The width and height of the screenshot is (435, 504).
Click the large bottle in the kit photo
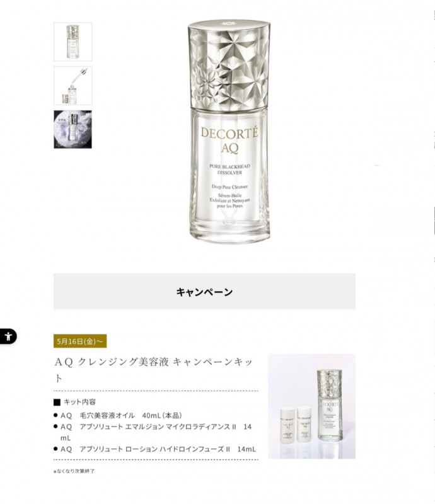point(330,405)
